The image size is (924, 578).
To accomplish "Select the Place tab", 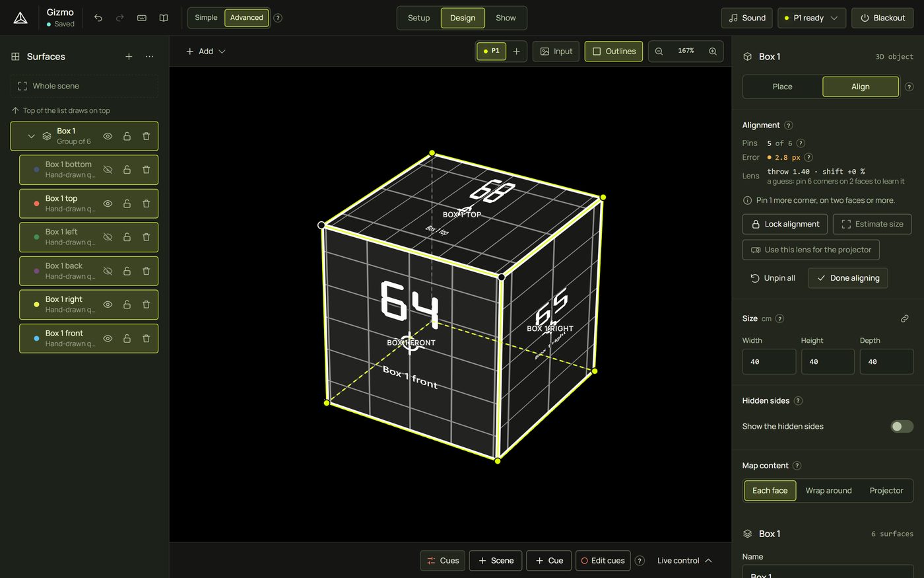I will [782, 87].
